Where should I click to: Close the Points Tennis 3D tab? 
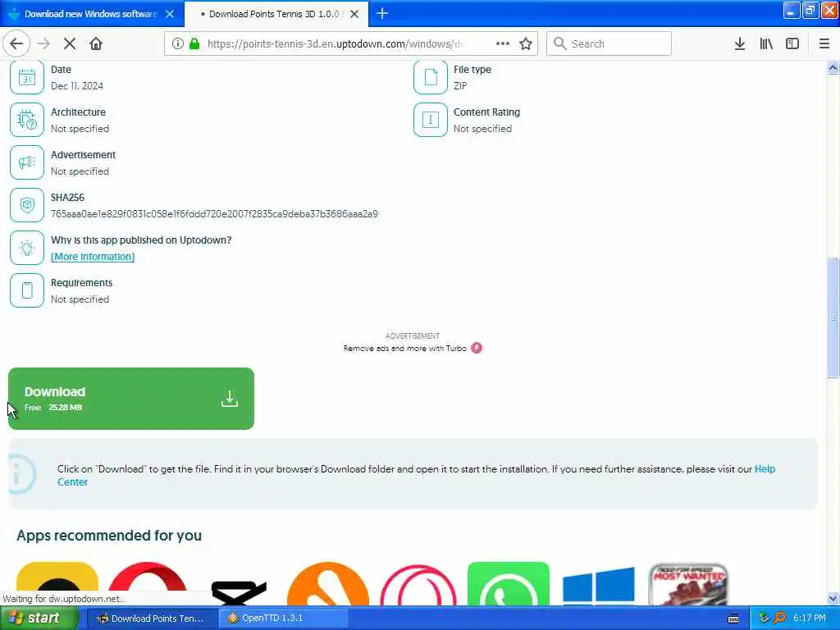(354, 14)
